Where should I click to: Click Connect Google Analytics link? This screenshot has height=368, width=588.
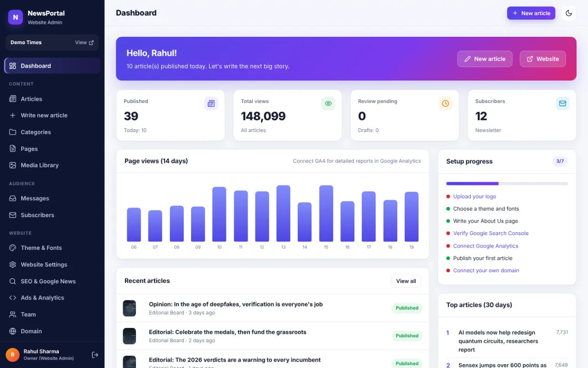486,246
